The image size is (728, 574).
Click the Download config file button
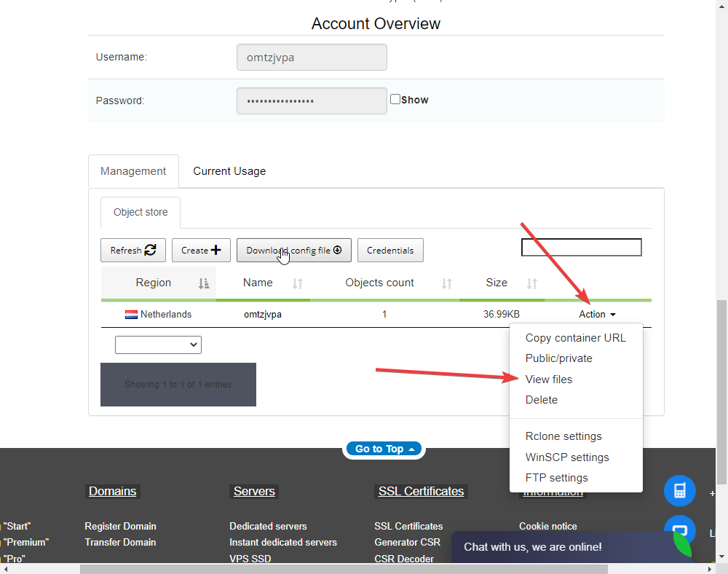[x=294, y=250]
